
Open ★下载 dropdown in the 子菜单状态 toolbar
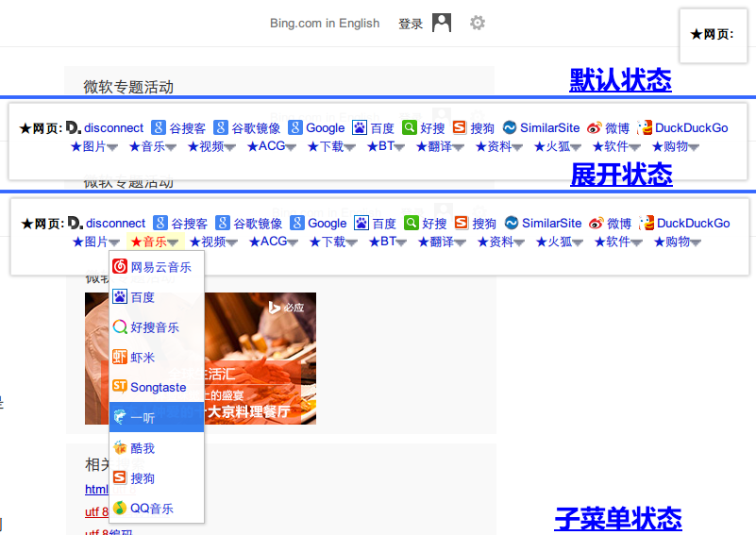[333, 242]
